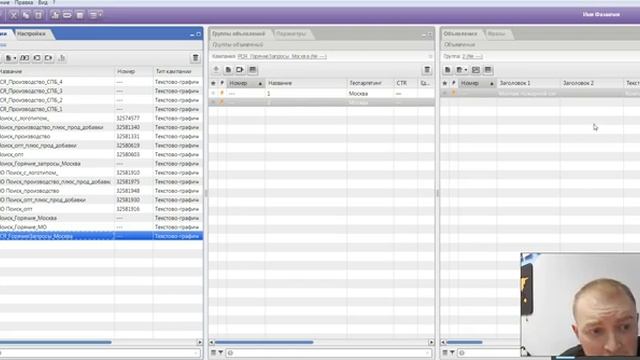Click the paste icon in the purple toolbar

[x=38, y=15]
